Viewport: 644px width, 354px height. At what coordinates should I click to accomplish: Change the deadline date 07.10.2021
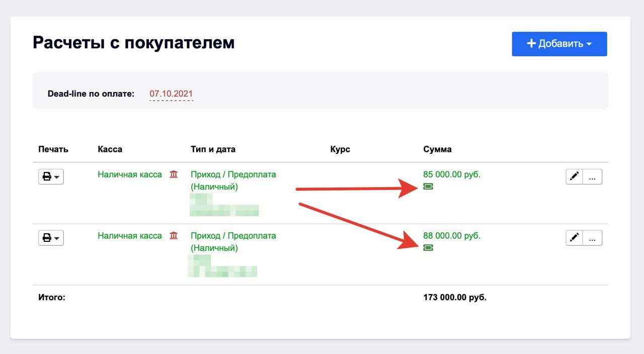pos(171,94)
